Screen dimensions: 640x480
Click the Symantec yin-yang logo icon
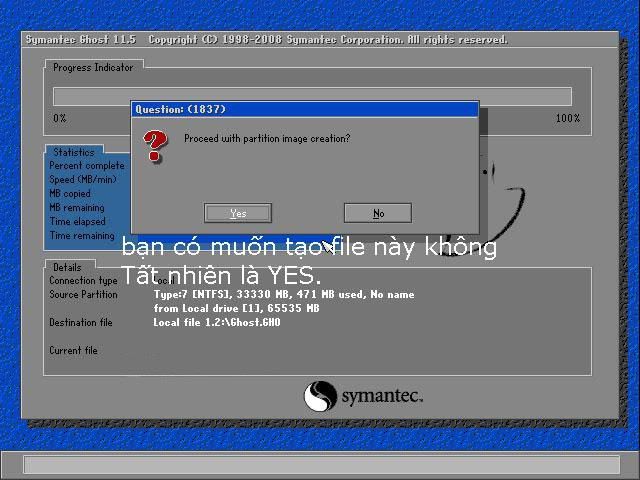tap(320, 397)
